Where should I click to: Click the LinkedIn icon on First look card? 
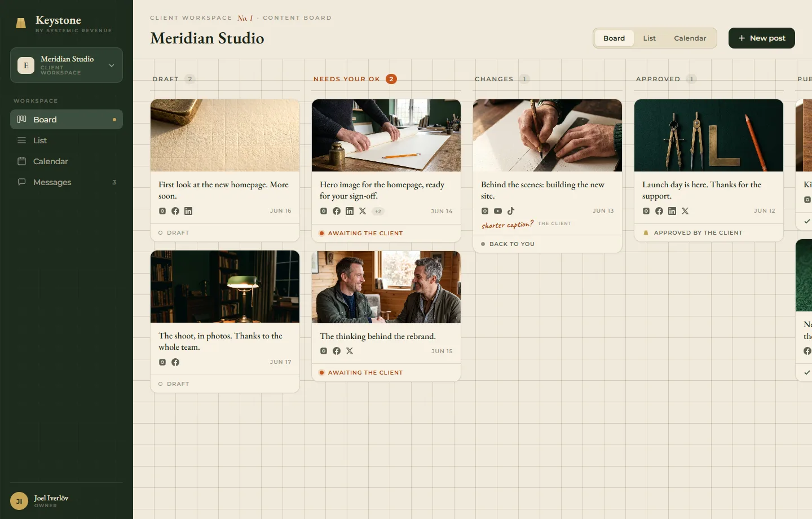tap(188, 211)
